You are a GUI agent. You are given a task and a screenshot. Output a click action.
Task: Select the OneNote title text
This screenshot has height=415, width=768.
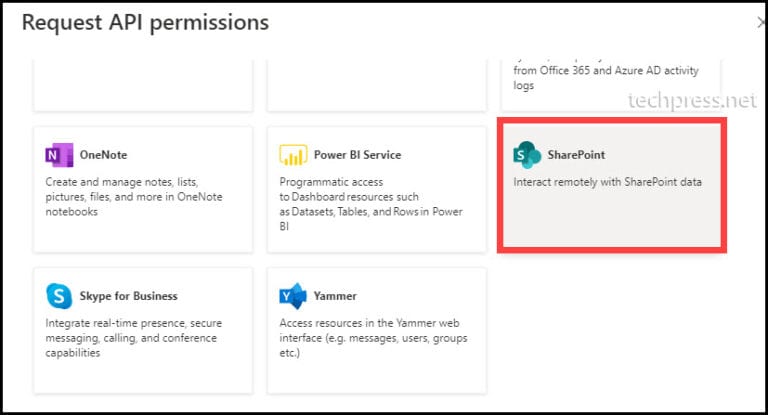click(103, 155)
